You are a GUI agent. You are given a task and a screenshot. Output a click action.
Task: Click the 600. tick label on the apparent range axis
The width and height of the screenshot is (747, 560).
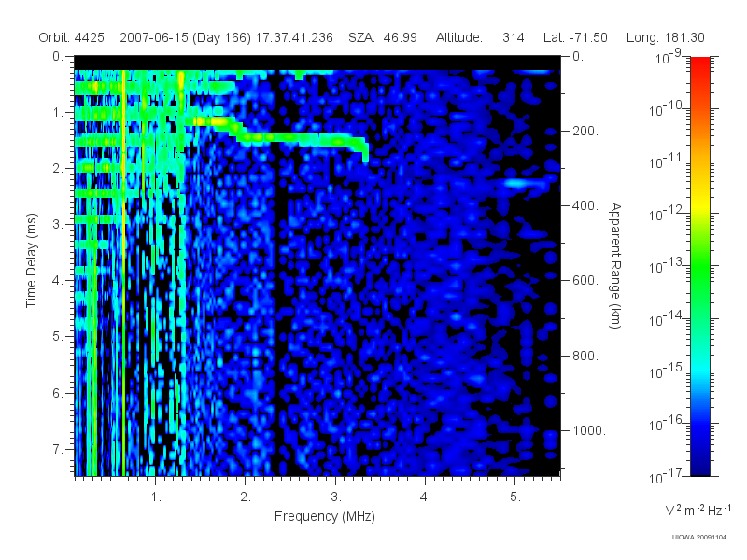pos(585,281)
